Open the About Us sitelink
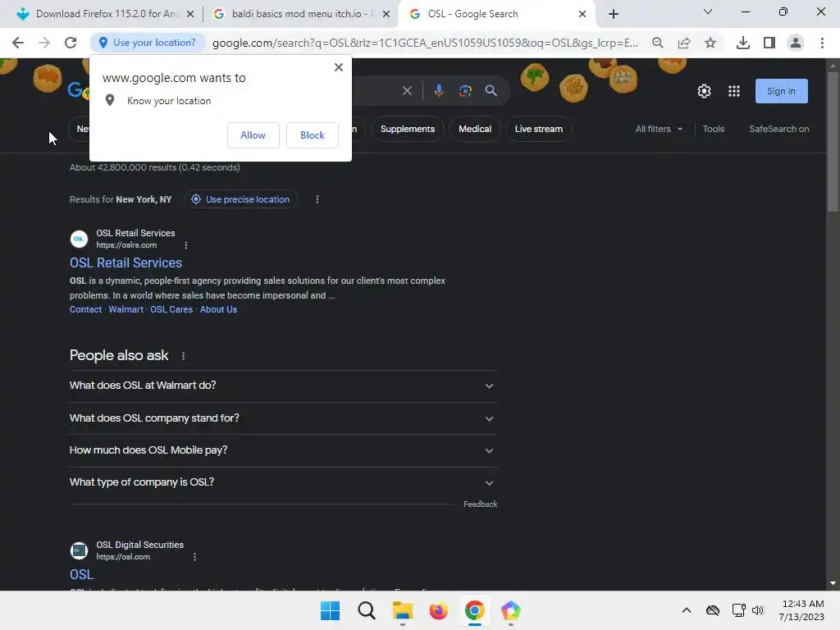The height and width of the screenshot is (630, 840). click(218, 309)
